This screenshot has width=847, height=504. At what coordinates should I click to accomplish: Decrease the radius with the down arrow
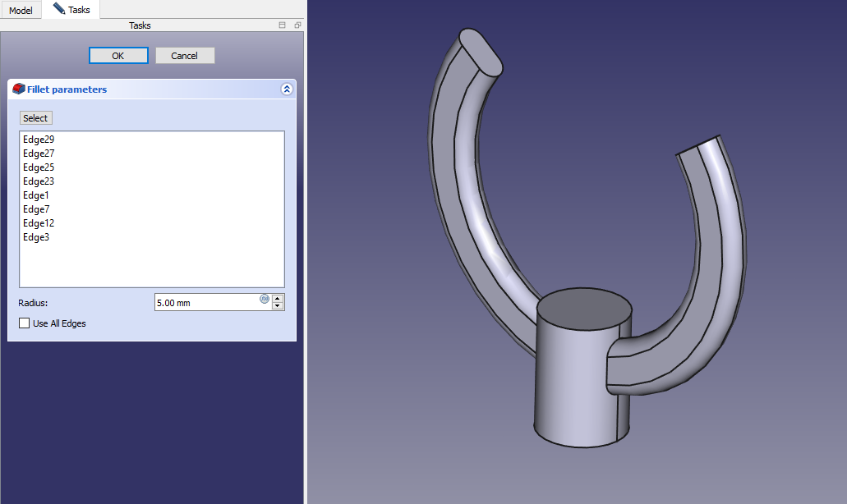coord(278,306)
